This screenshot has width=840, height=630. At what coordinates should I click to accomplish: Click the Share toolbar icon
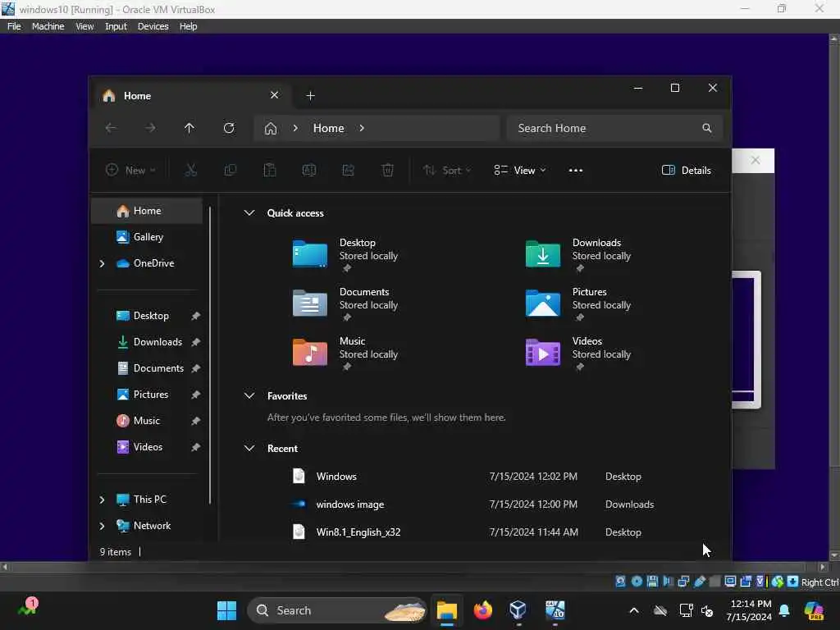click(x=348, y=171)
